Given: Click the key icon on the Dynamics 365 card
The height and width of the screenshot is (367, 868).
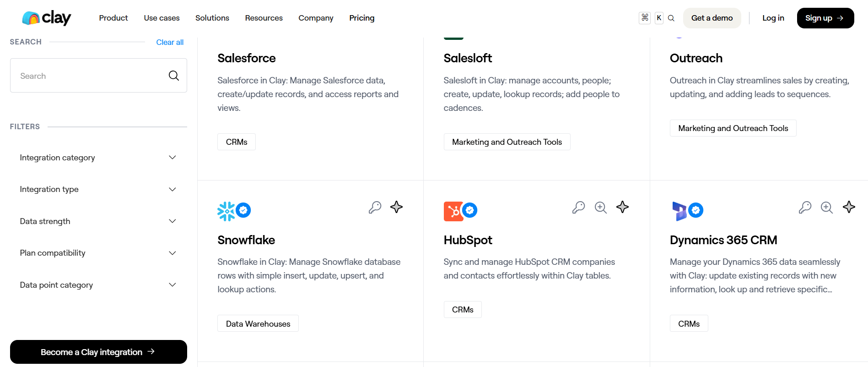Looking at the screenshot, I should point(805,208).
